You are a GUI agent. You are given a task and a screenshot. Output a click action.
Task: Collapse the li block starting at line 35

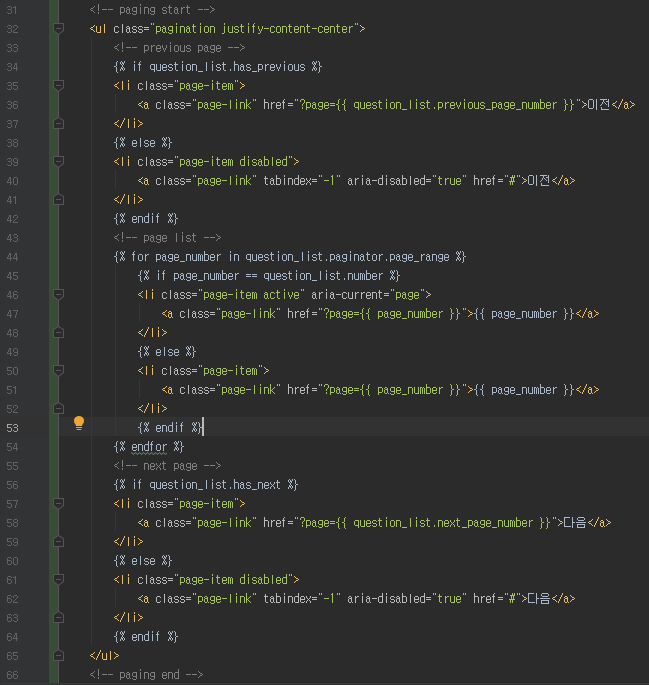59,86
